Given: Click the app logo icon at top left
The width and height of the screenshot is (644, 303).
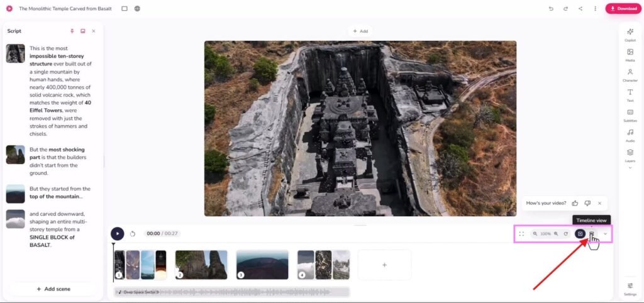Looking at the screenshot, I should pos(9,8).
